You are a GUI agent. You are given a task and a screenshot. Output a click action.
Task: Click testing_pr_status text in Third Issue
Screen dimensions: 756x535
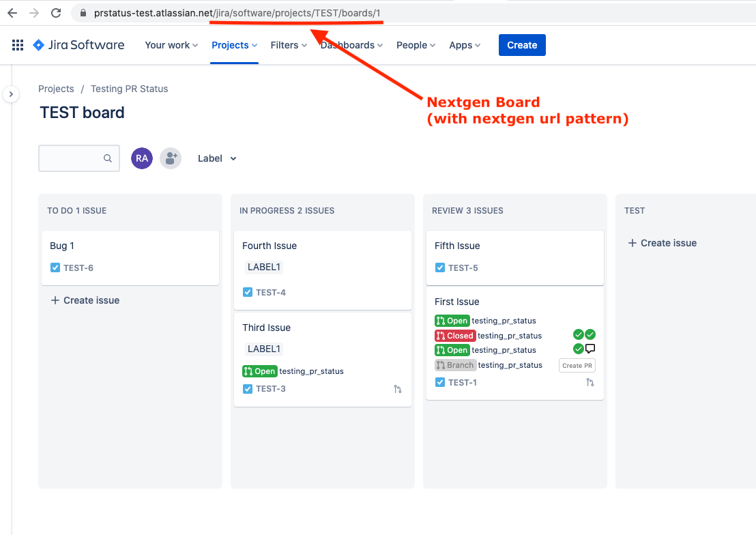pos(311,371)
